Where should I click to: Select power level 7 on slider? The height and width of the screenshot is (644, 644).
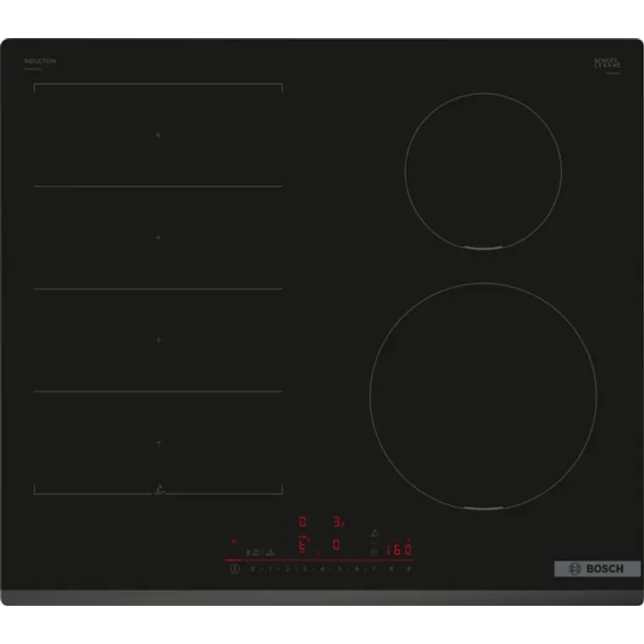374,569
